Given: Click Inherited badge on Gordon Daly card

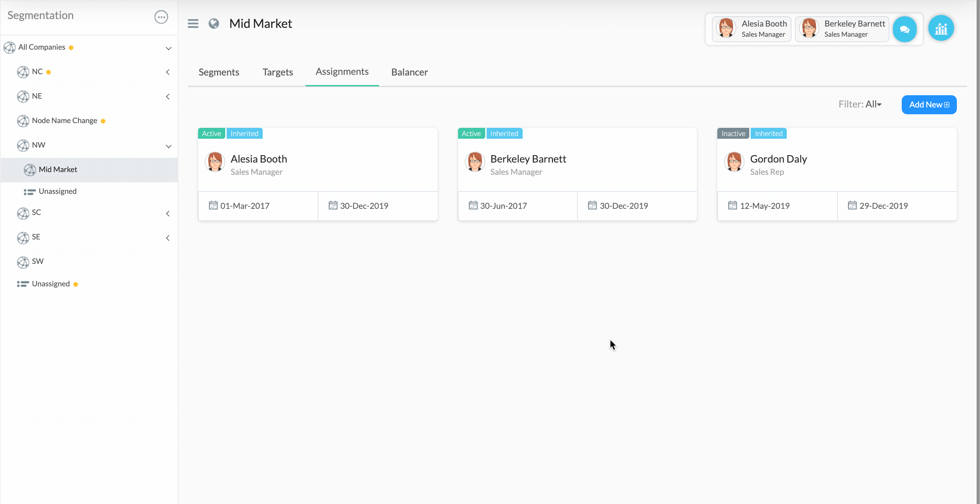Looking at the screenshot, I should coord(768,133).
